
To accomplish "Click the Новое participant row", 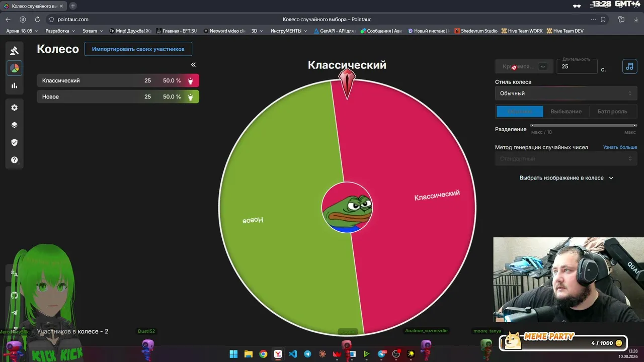I will pos(118,97).
